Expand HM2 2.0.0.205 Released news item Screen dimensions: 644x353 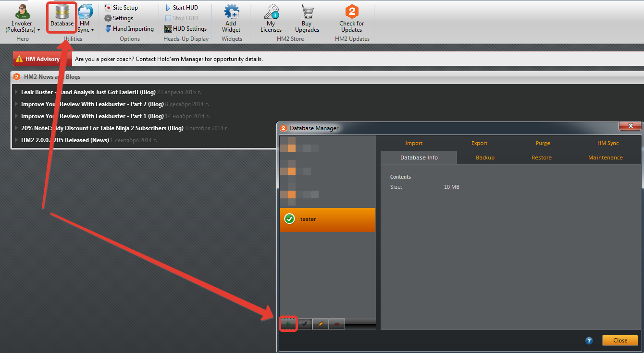click(17, 140)
